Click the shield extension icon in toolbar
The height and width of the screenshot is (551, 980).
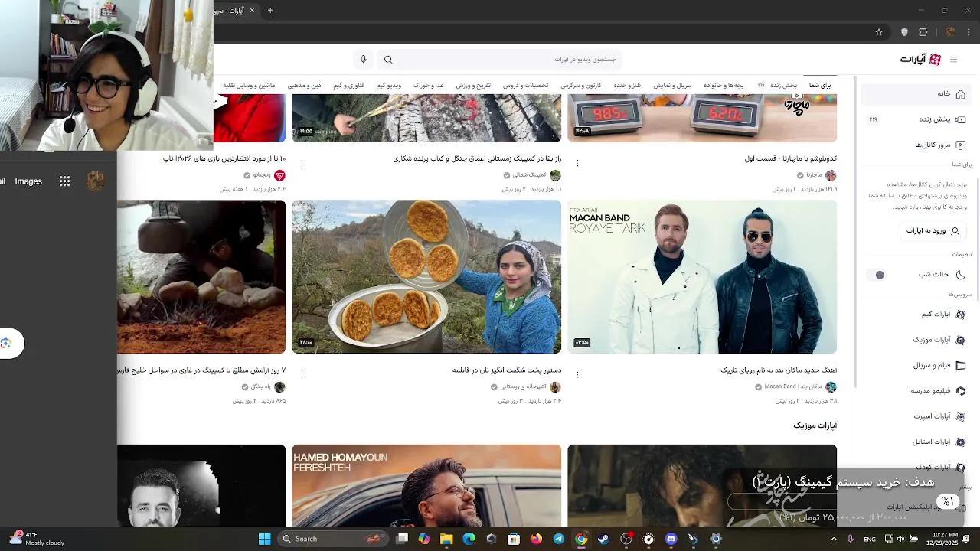(x=904, y=32)
